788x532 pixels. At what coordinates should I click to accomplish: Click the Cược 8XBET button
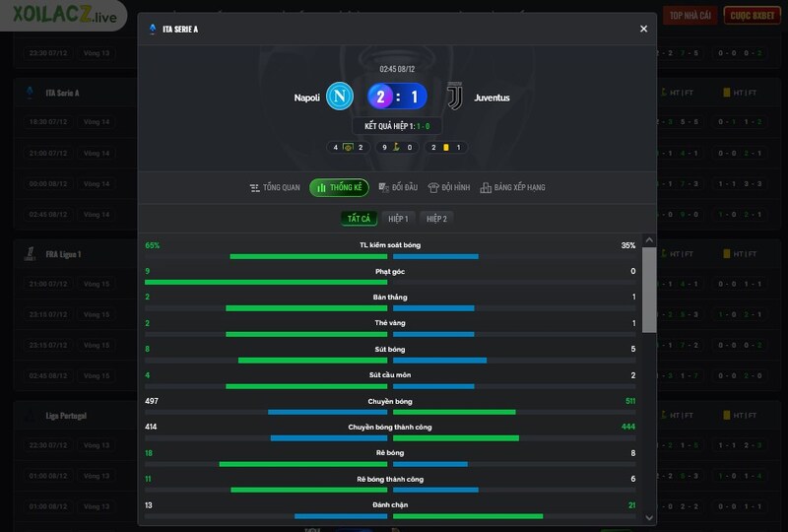click(x=751, y=15)
